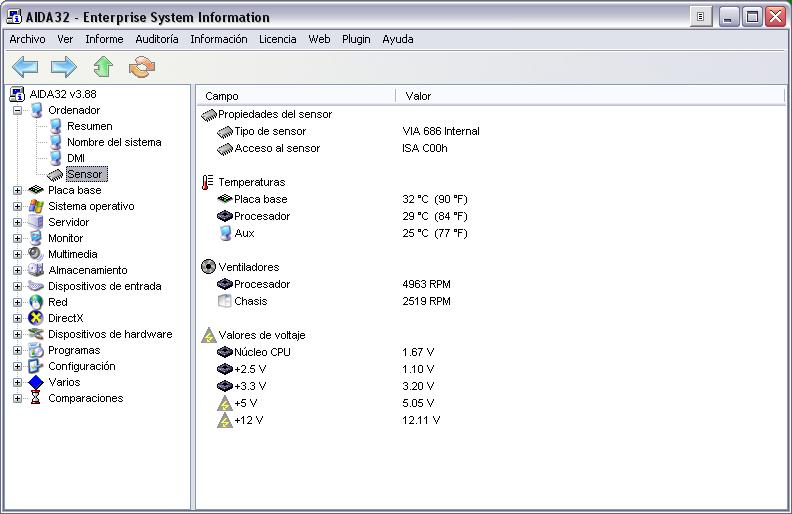The image size is (792, 514).
Task: Collapse the Ordenador tree node
Action: point(17,110)
